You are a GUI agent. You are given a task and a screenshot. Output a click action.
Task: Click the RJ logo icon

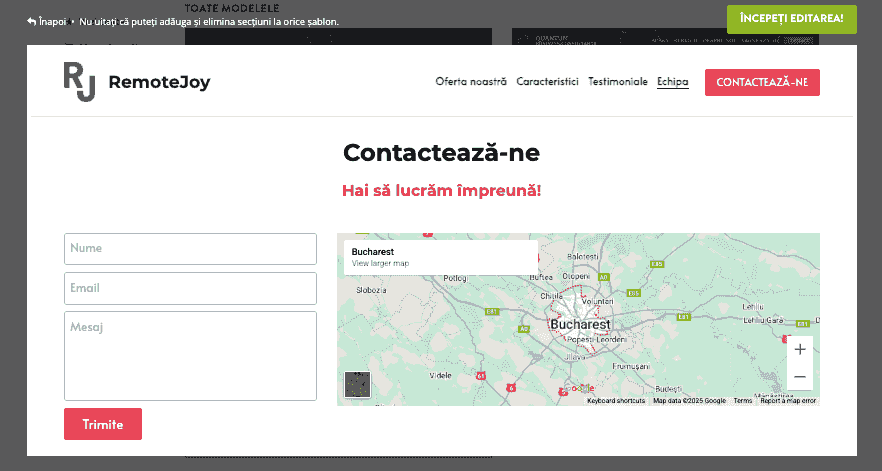(x=79, y=82)
